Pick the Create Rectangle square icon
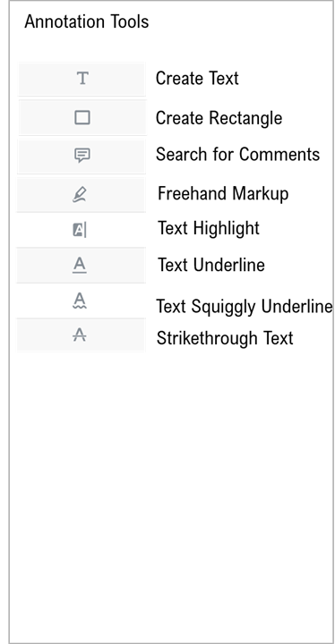 pyautogui.click(x=82, y=117)
